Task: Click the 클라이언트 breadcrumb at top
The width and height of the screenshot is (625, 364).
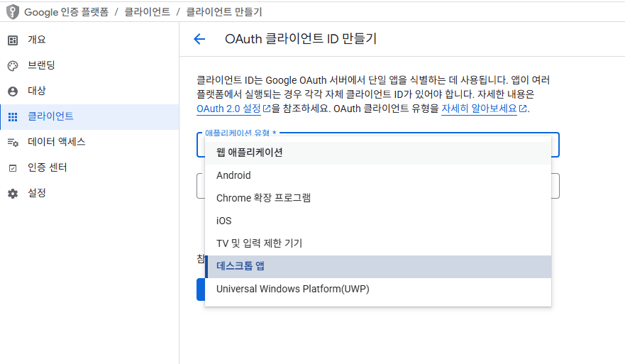Action: (x=147, y=12)
